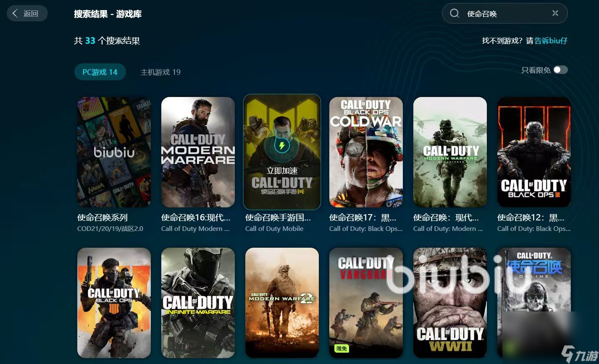Select the Black Ops 4 game cover
Viewport: 599px width, 364px height.
coord(114,302)
